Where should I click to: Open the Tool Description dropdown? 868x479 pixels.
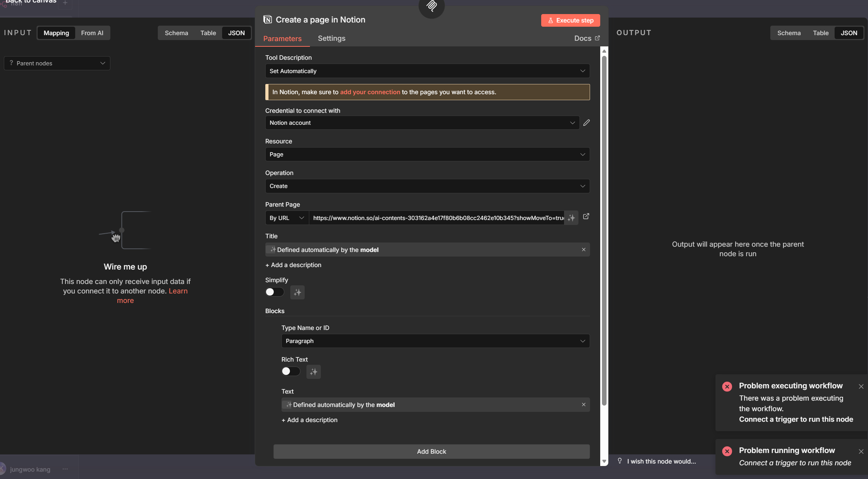click(x=427, y=71)
